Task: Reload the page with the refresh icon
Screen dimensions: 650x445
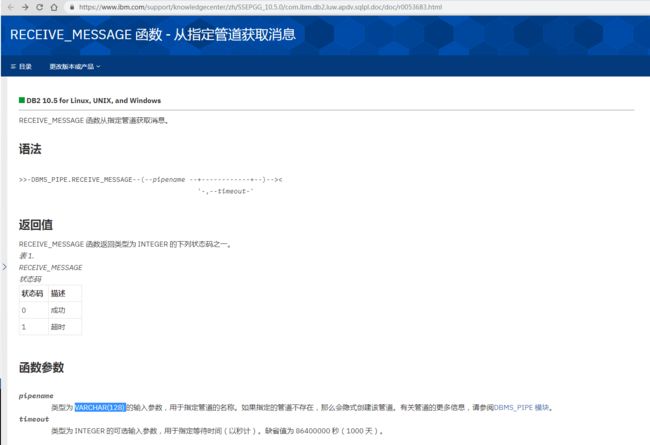Action: point(39,7)
